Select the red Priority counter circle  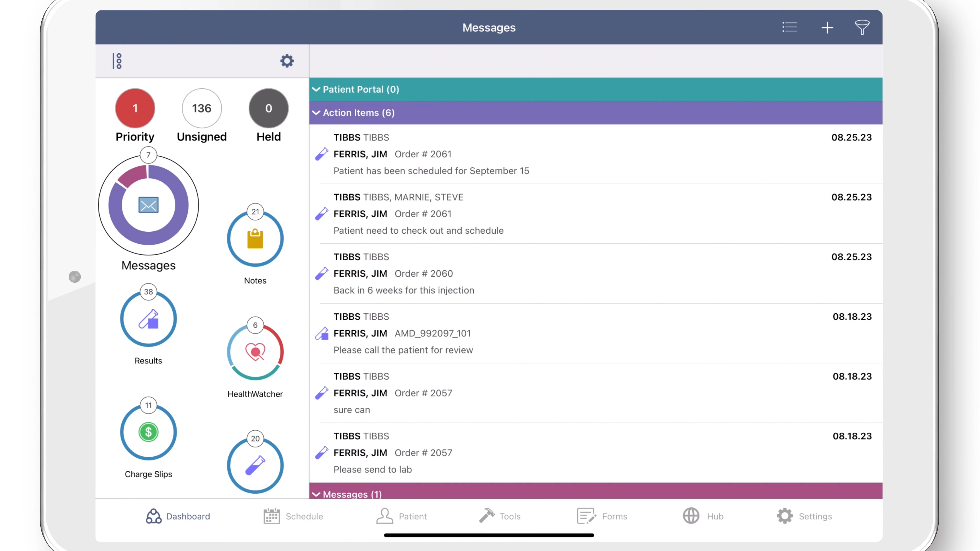click(135, 108)
